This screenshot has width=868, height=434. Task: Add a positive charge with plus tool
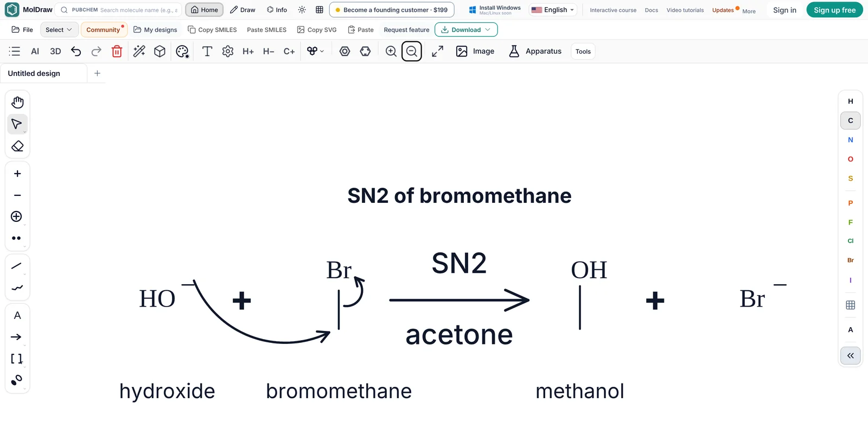coord(17,174)
